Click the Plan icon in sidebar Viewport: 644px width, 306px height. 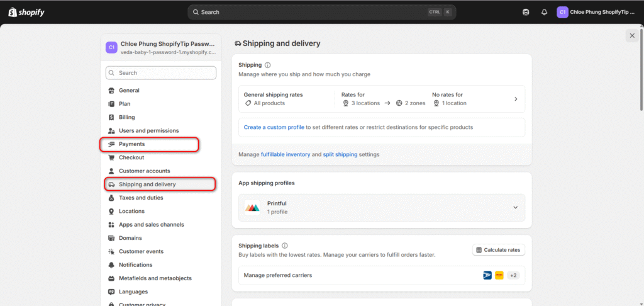111,104
